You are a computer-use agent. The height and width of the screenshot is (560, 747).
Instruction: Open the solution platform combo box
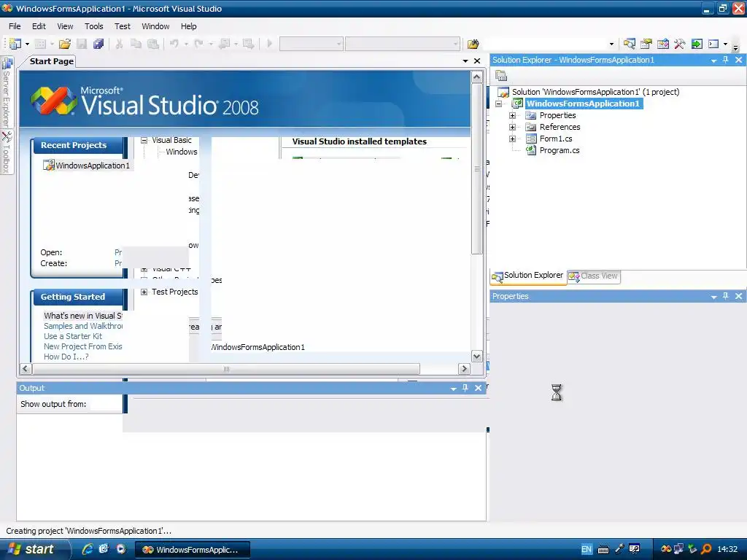tap(403, 44)
